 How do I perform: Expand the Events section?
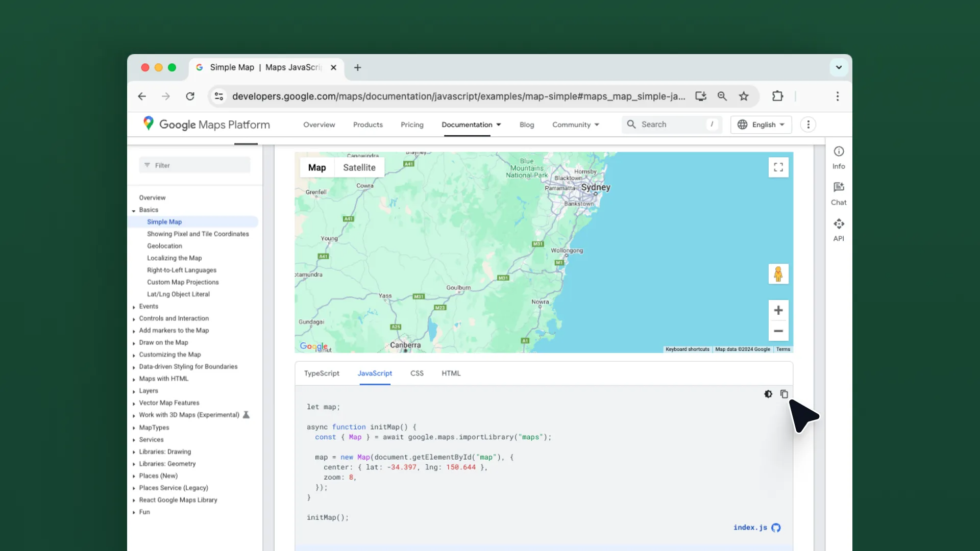pyautogui.click(x=134, y=307)
